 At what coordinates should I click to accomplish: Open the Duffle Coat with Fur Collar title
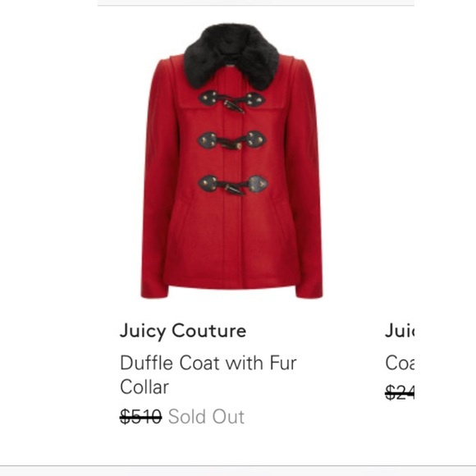pyautogui.click(x=208, y=374)
